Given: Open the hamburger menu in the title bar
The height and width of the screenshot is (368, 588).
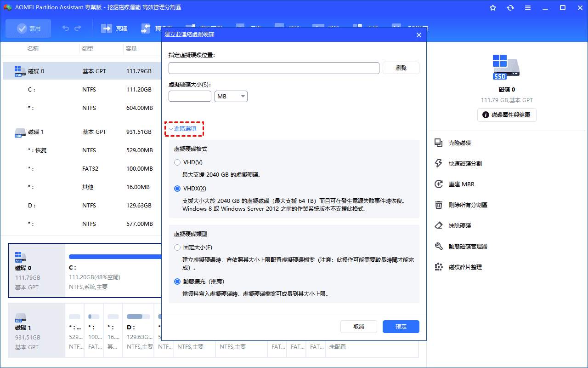Looking at the screenshot, I should coord(527,7).
